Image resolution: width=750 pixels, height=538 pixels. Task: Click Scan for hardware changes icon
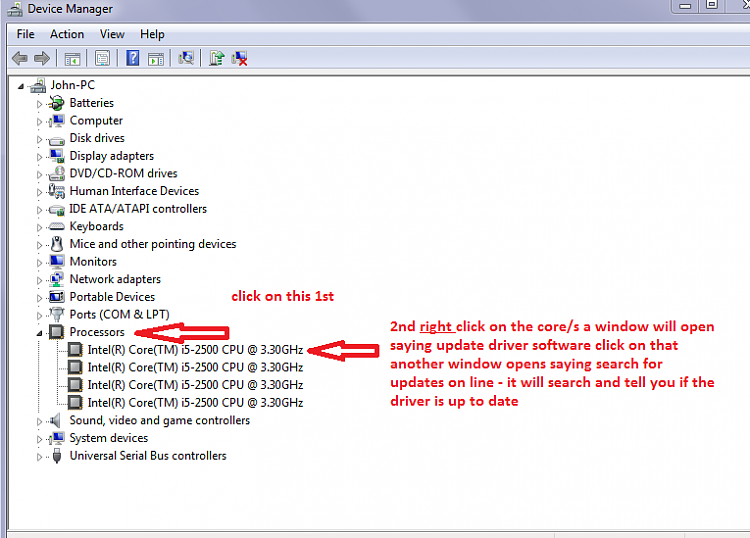pyautogui.click(x=186, y=58)
